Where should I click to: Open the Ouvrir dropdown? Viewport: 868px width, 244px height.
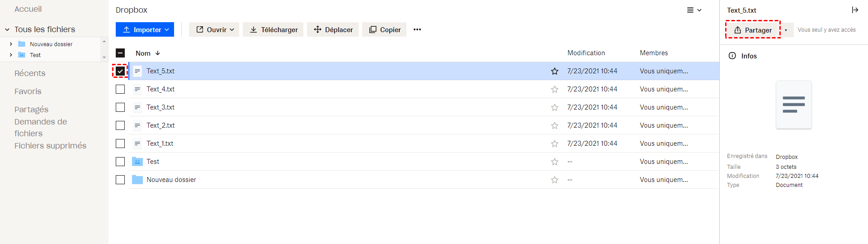[x=214, y=29]
